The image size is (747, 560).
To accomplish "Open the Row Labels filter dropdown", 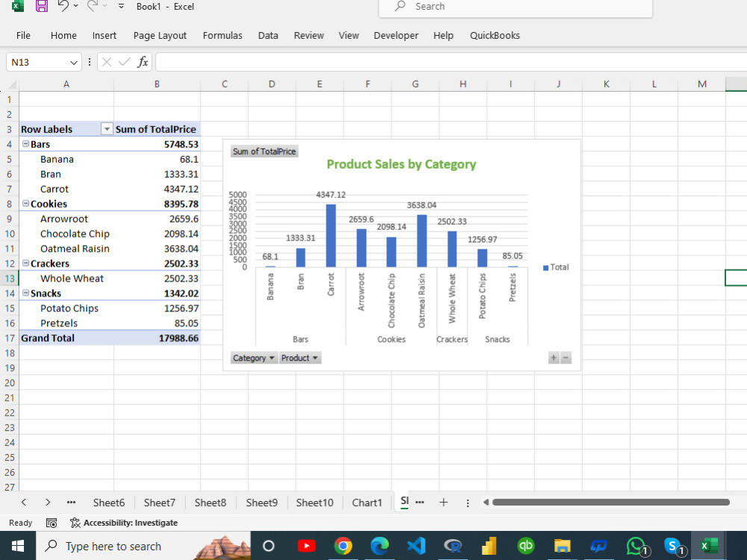I will coord(107,128).
